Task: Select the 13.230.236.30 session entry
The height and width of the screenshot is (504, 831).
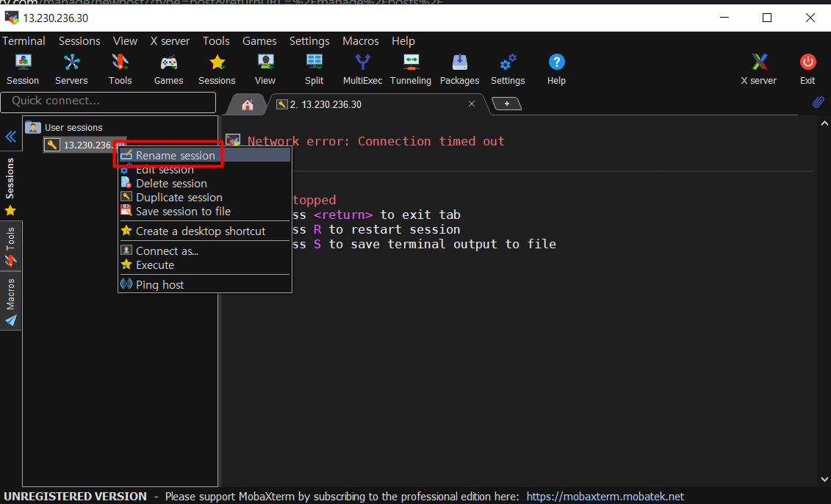Action: pyautogui.click(x=84, y=145)
